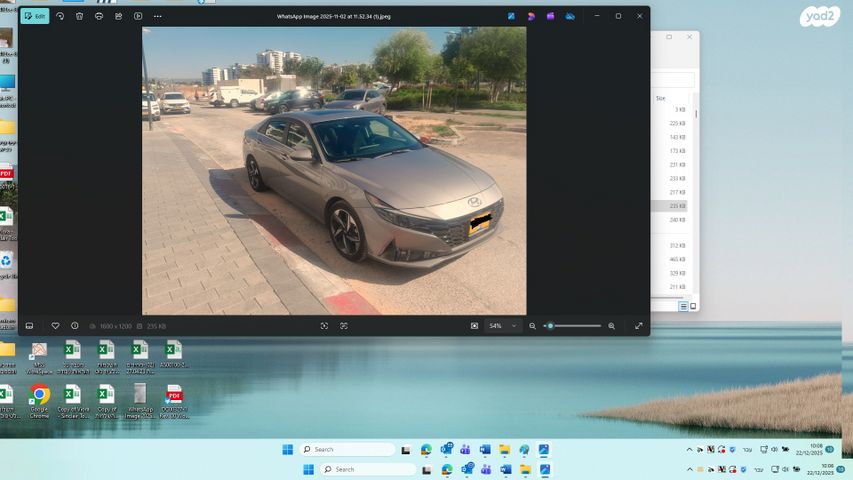Rotate the photo with the rotate icon
The image size is (853, 480).
(x=60, y=16)
